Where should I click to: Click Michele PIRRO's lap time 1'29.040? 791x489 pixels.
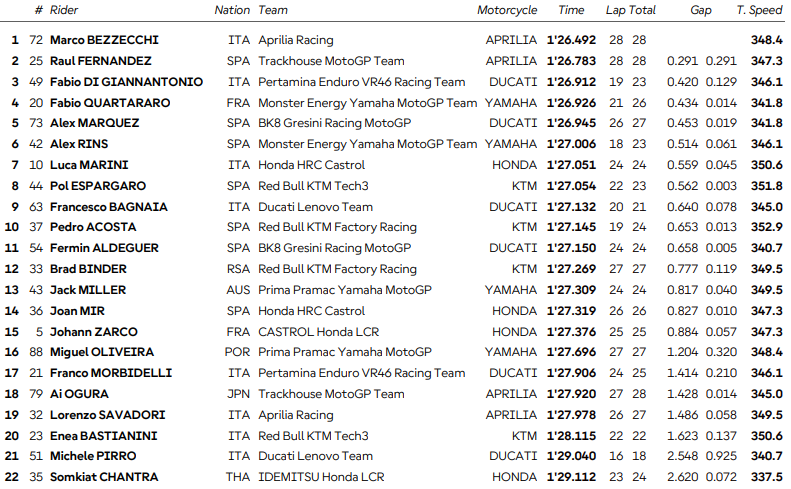[571, 456]
